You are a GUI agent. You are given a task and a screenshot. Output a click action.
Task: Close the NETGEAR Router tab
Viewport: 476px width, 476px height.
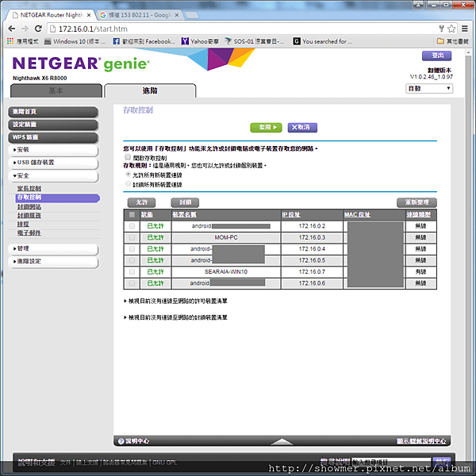click(x=89, y=15)
